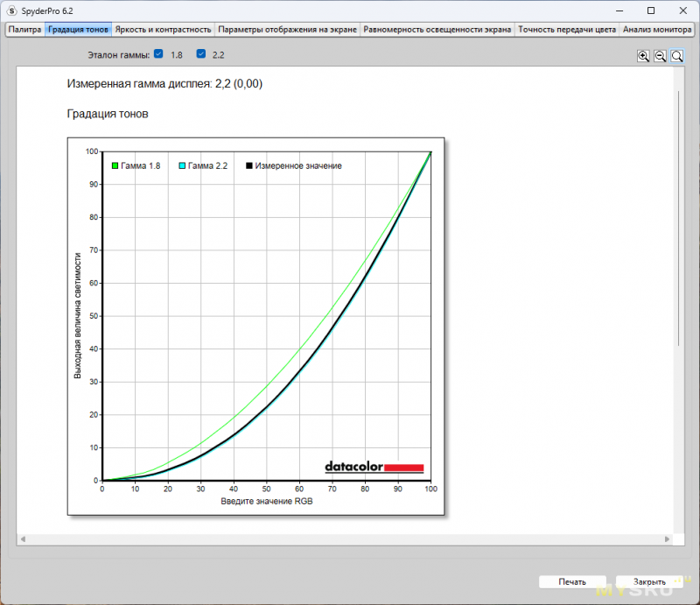Uncheck the gamma 1.8 reference checkbox

(158, 54)
